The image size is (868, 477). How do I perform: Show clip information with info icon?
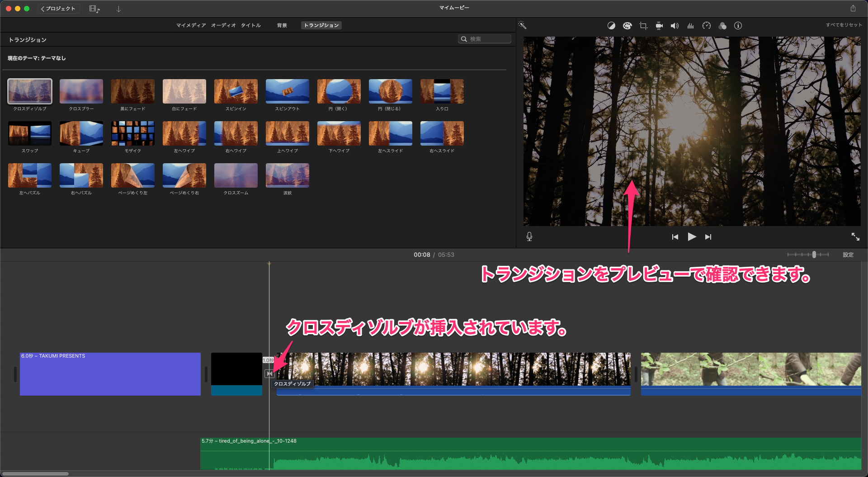point(738,26)
